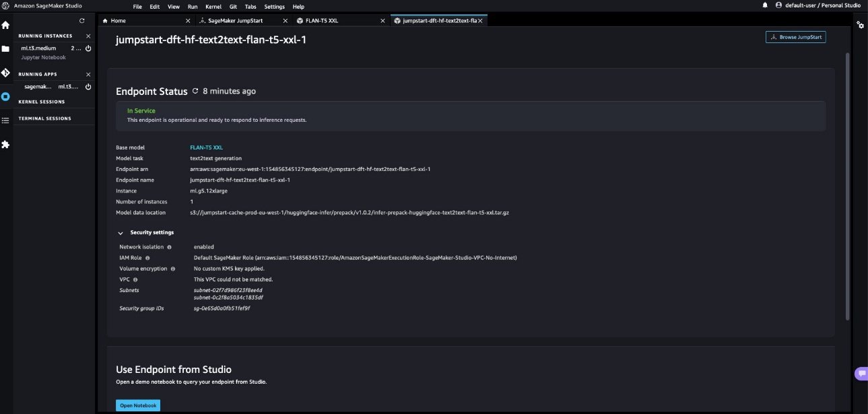Click subnet-0c2f8a5034c1835df text
The width and height of the screenshot is (868, 414).
228,297
